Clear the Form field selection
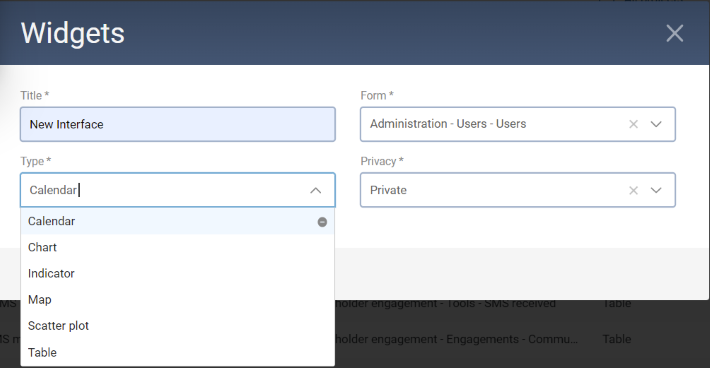This screenshot has width=710, height=368. pos(633,124)
